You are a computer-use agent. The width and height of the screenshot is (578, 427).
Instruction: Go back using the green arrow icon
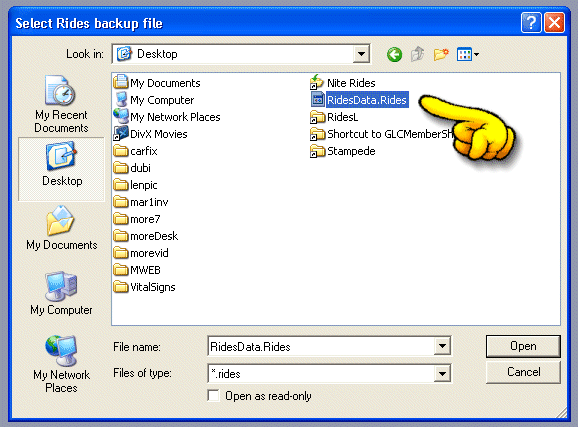(x=394, y=55)
